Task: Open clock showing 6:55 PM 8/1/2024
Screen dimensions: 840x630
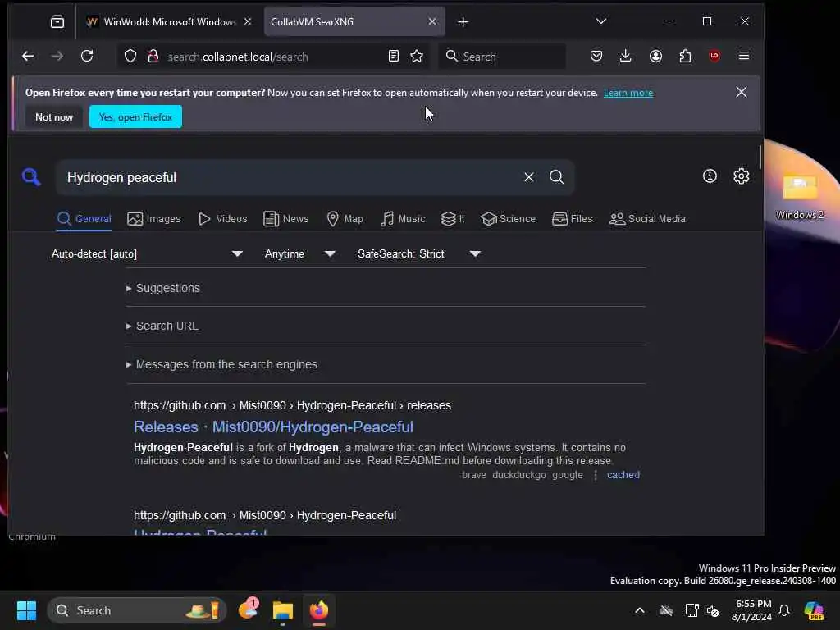Action: click(x=752, y=610)
